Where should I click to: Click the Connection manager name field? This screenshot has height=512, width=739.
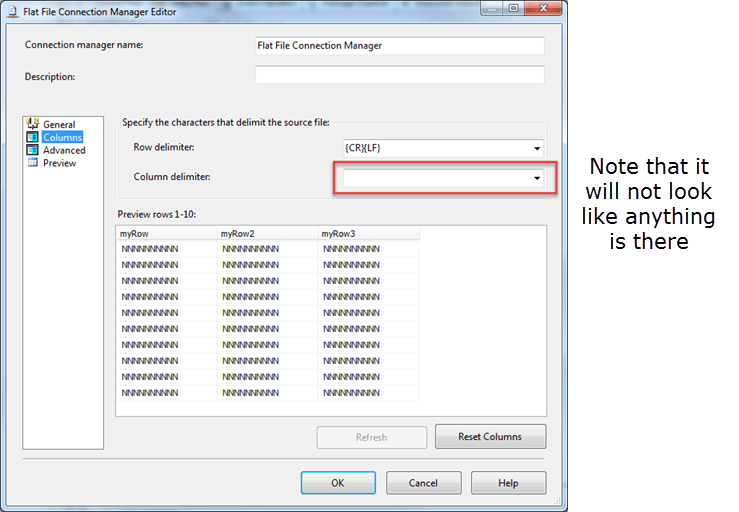coord(400,46)
